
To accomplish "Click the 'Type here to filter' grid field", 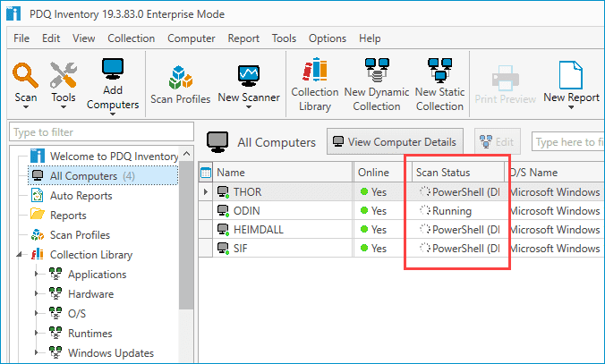I will click(x=568, y=142).
